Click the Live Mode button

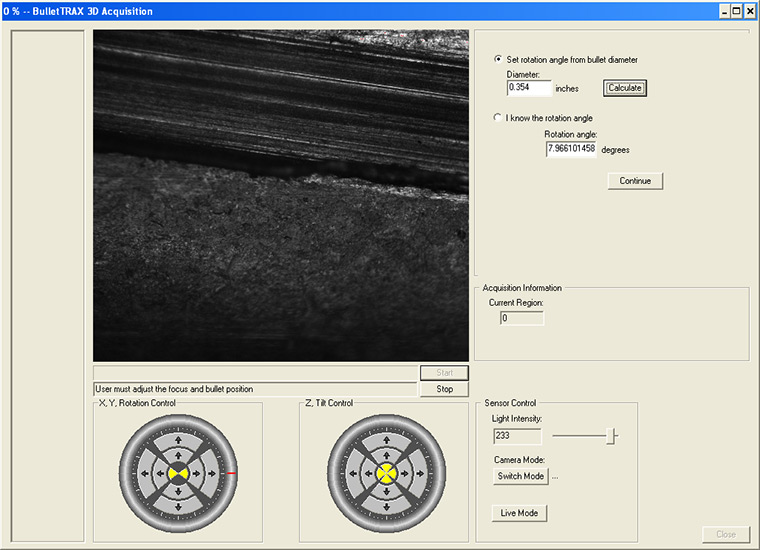pyautogui.click(x=519, y=513)
